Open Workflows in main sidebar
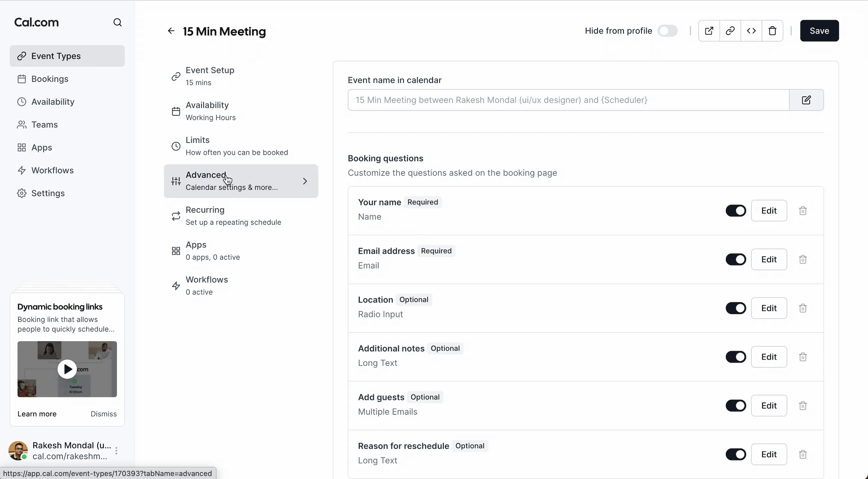The height and width of the screenshot is (479, 868). pos(52,170)
